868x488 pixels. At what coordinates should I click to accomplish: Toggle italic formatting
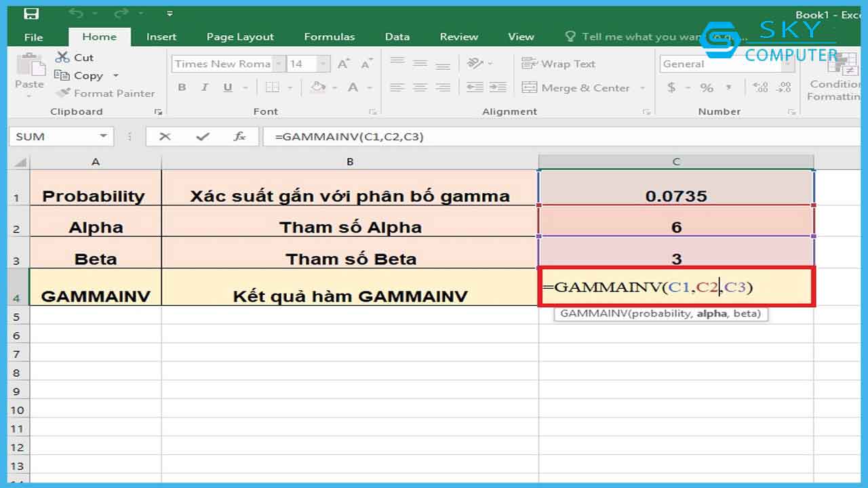(x=204, y=87)
